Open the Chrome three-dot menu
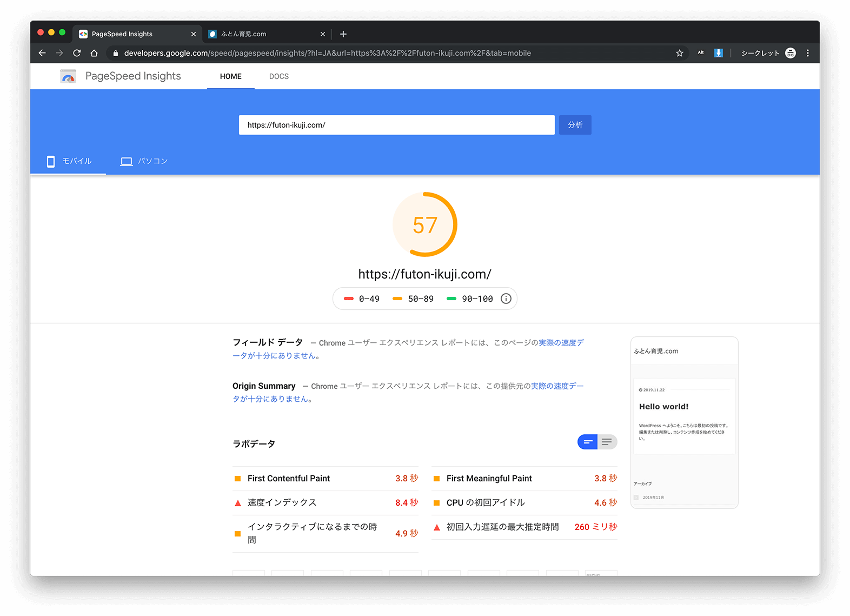850x616 pixels. [x=808, y=53]
